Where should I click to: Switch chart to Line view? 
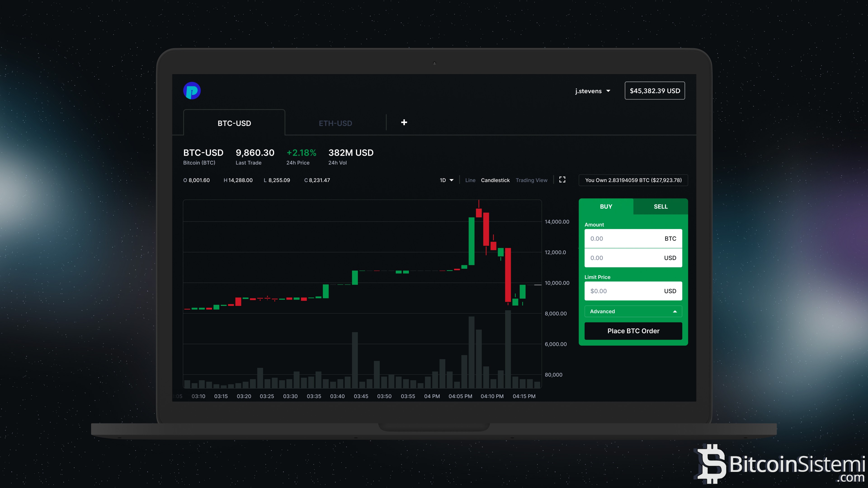(x=470, y=180)
